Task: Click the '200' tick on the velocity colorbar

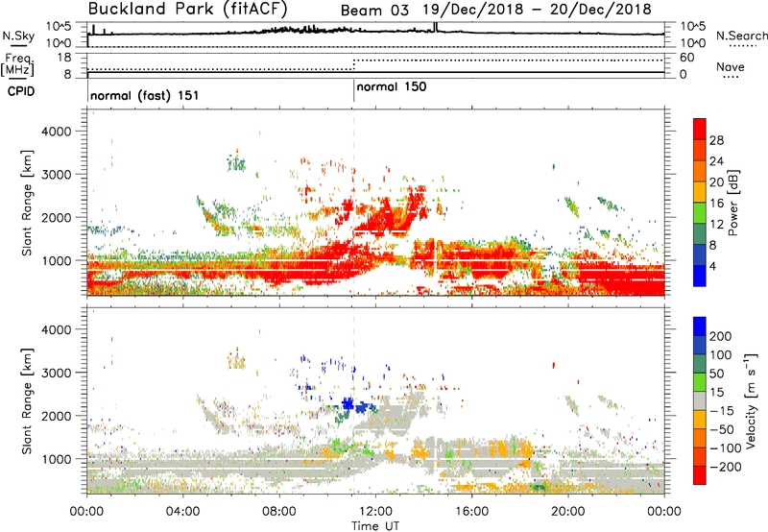Action: (x=721, y=336)
